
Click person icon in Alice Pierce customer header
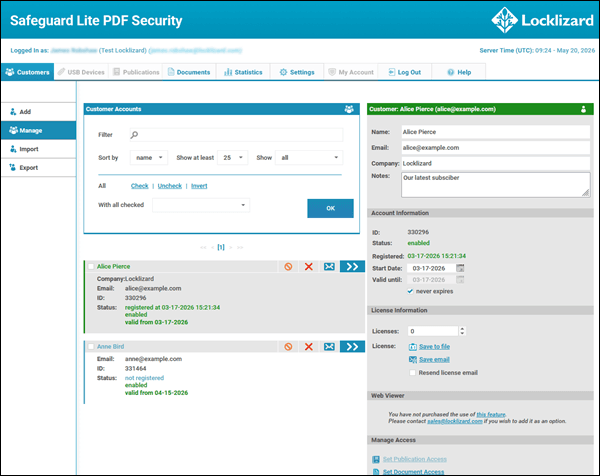tap(583, 109)
